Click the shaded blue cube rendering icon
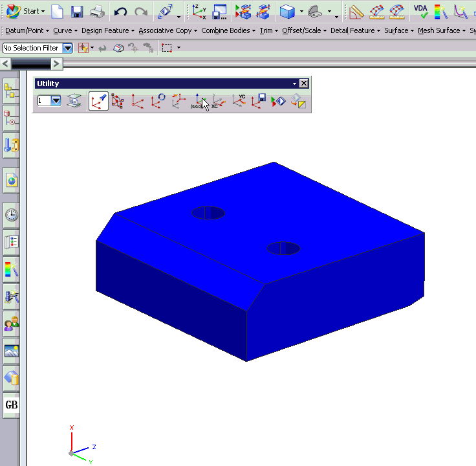The height and width of the screenshot is (466, 476). click(287, 12)
